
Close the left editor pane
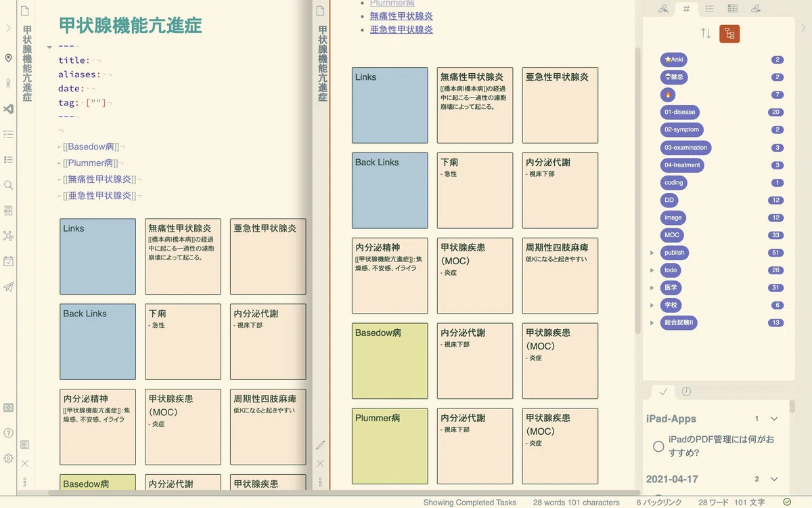pyautogui.click(x=25, y=463)
